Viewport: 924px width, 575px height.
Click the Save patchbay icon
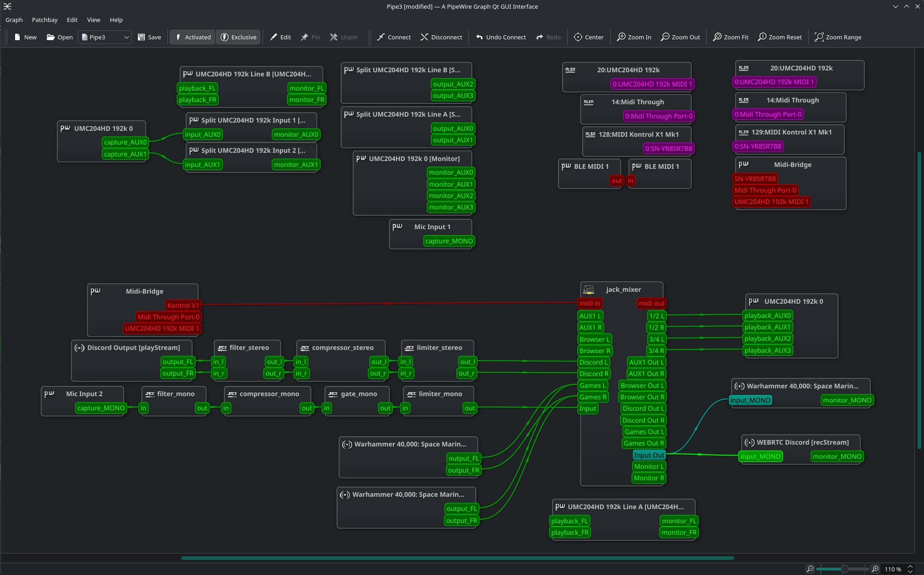click(141, 37)
